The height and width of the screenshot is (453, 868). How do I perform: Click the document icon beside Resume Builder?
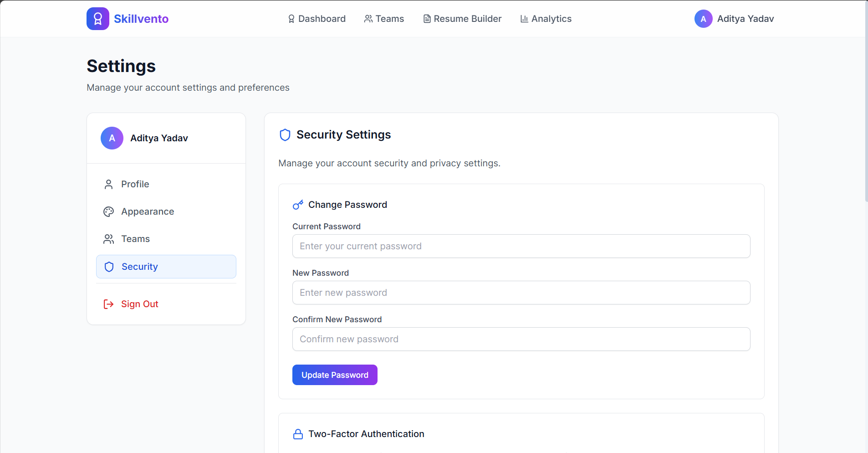pos(427,19)
